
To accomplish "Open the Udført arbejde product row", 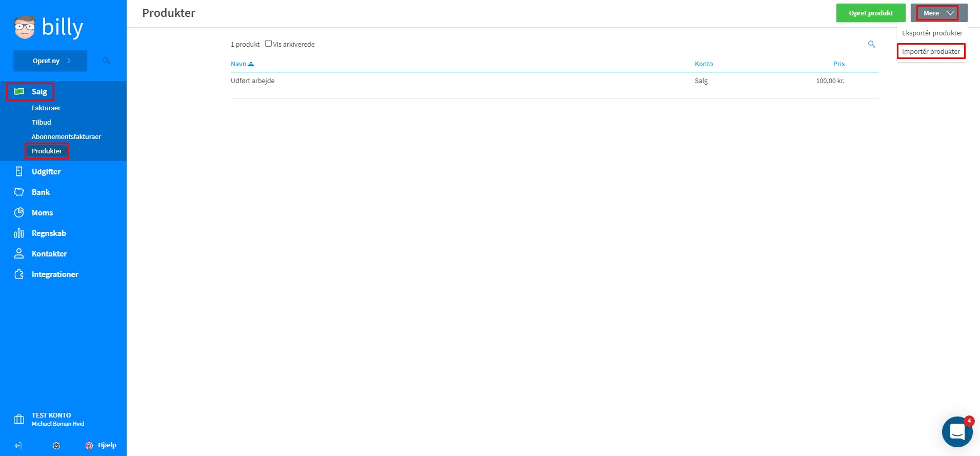I will click(555, 81).
